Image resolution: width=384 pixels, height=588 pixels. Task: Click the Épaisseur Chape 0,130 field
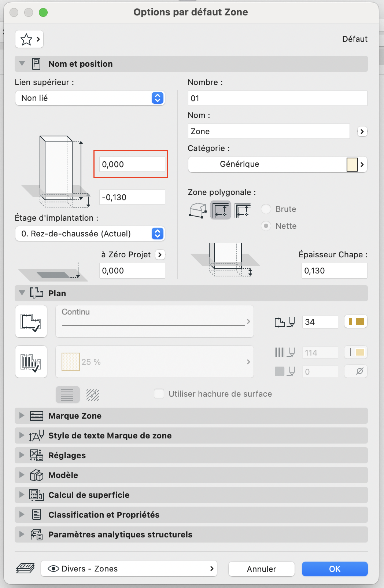(x=335, y=271)
